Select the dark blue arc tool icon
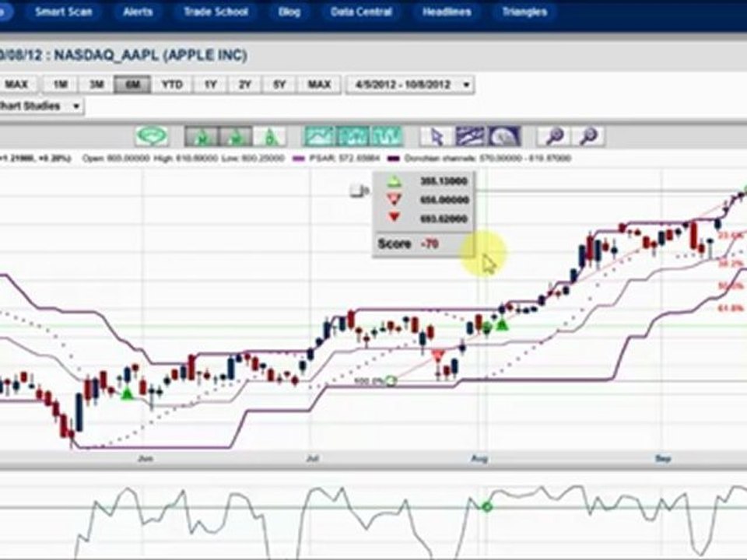The image size is (747, 560). 504,137
